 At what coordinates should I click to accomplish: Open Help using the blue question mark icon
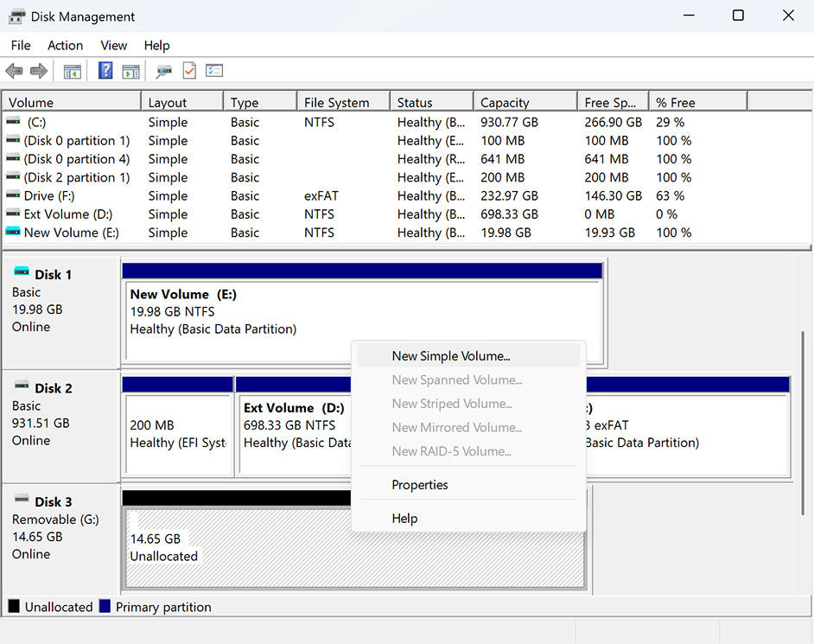pyautogui.click(x=105, y=70)
